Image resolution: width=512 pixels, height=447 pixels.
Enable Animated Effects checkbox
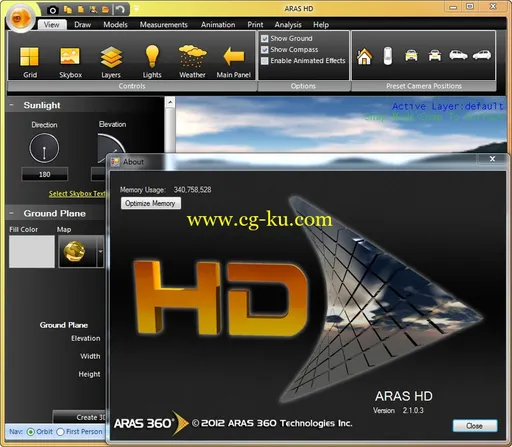click(x=265, y=61)
